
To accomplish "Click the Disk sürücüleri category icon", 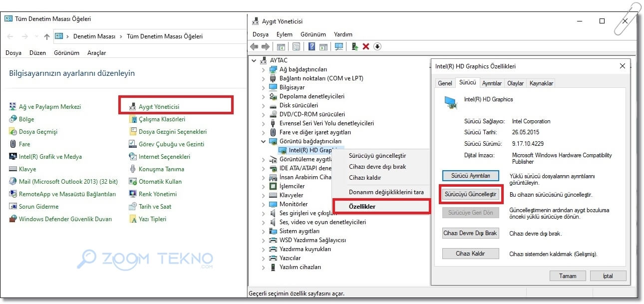I will point(273,105).
